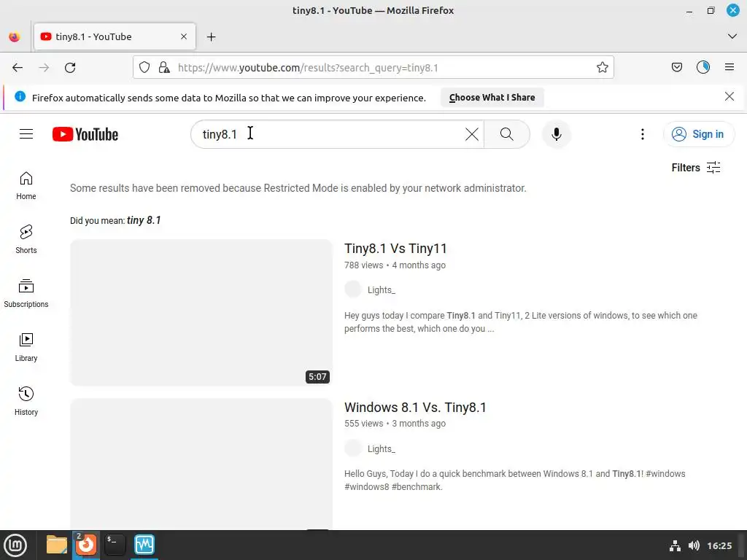Reload the page with refresh icon
This screenshot has height=560, width=747.
[70, 68]
